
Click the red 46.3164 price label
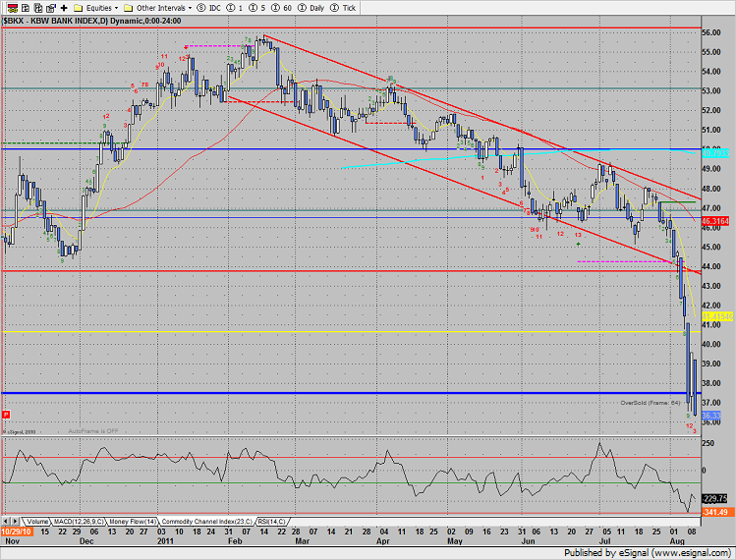pyautogui.click(x=715, y=221)
